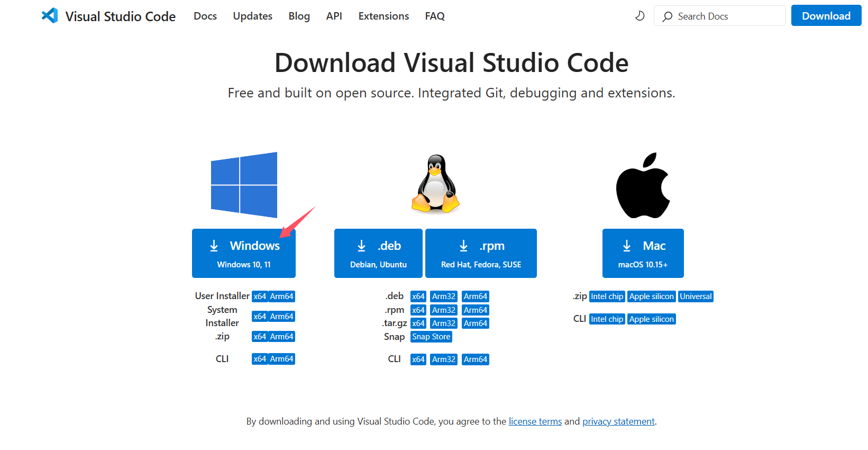Image resolution: width=868 pixels, height=450 pixels.
Task: Get Mac CLI for Apple silicon
Action: pyautogui.click(x=652, y=319)
